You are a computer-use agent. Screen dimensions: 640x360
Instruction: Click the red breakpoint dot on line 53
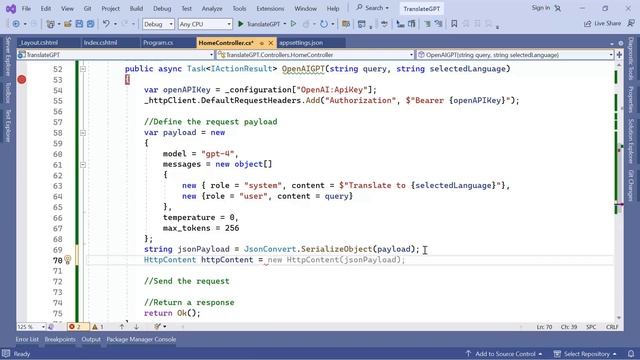click(x=22, y=80)
